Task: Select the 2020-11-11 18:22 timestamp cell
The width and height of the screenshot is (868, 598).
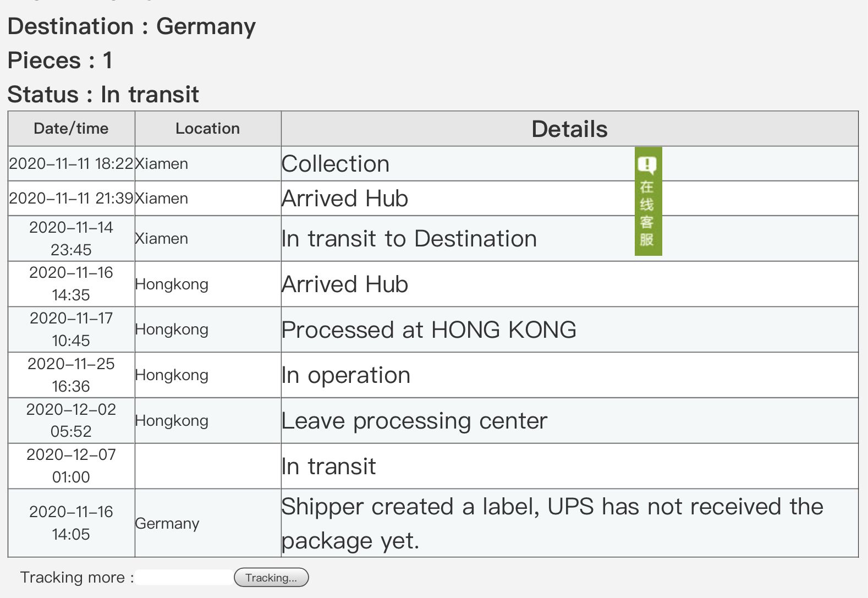Action: coord(71,164)
